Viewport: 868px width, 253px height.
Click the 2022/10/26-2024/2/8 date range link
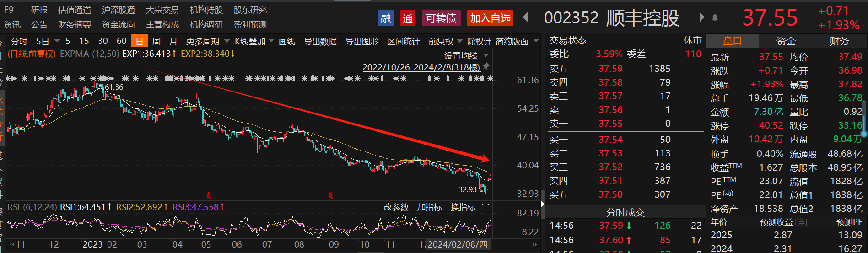coord(421,67)
